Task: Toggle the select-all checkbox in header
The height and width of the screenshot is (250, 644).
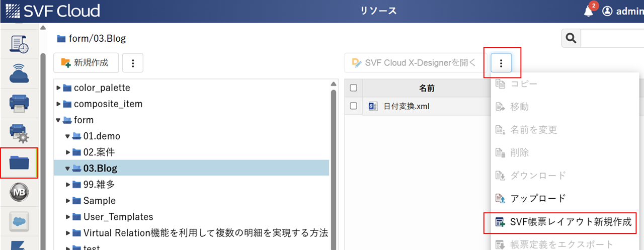Action: [x=353, y=88]
